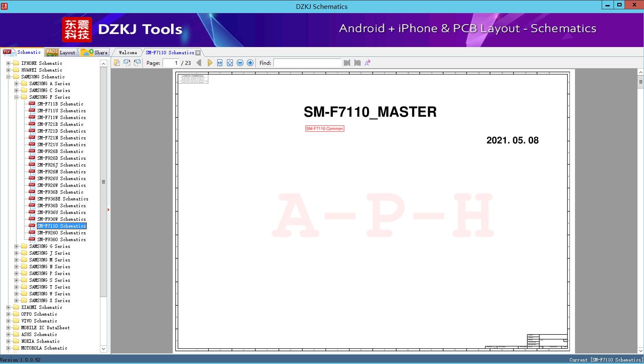Find the next search match
Viewport: 644px width, 364px height.
pos(357,63)
